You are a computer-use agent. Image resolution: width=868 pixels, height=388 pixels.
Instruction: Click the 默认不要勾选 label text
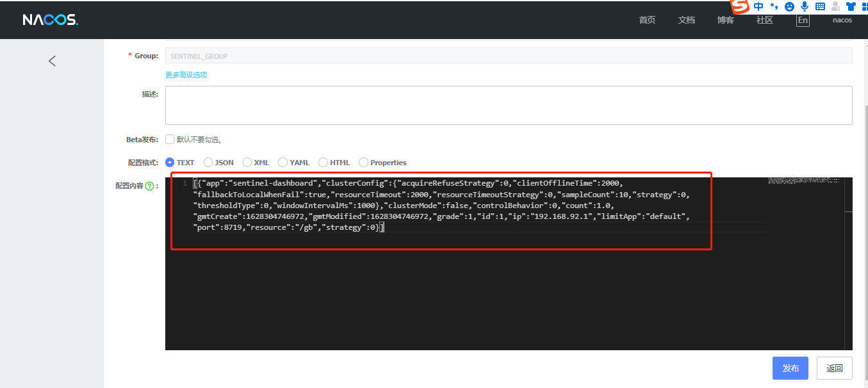coord(199,139)
